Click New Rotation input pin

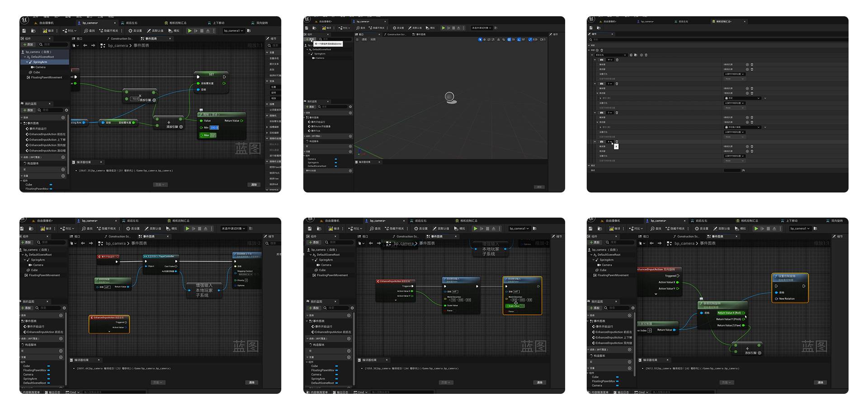pos(776,299)
